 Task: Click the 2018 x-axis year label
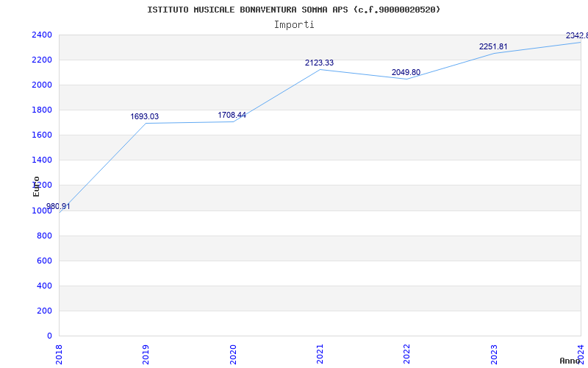click(59, 354)
